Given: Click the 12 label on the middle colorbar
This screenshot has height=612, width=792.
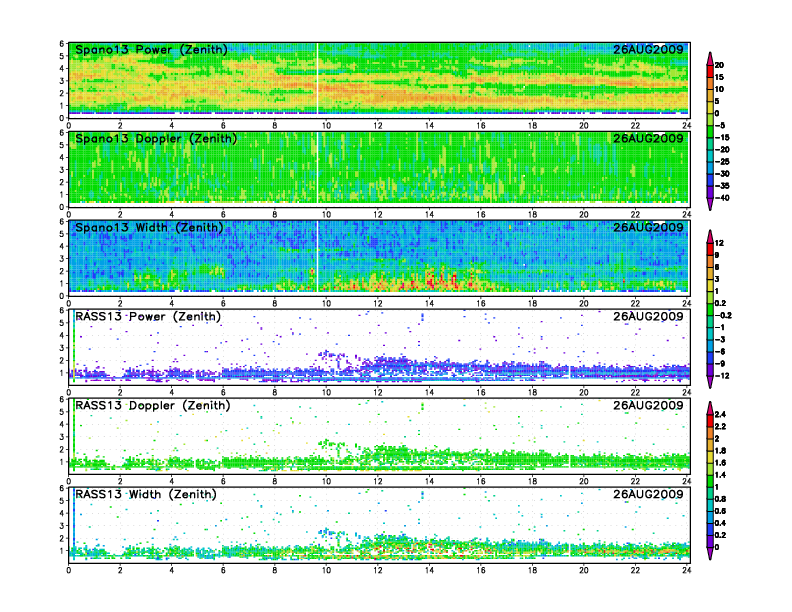Looking at the screenshot, I should pos(719,243).
